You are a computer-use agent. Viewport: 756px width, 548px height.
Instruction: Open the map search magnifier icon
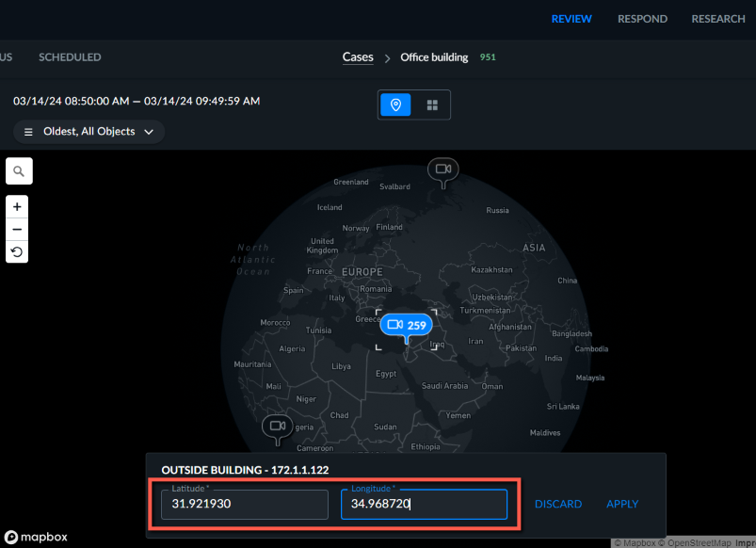[x=19, y=170]
